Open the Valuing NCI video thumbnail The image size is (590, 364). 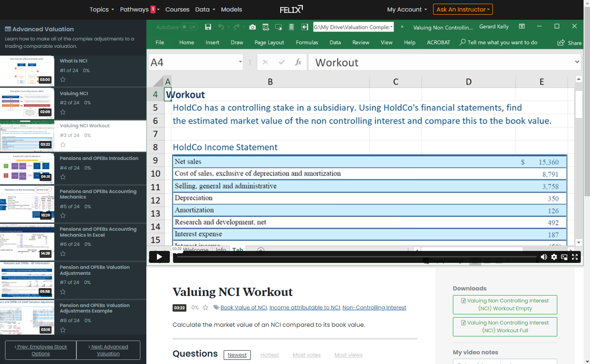[x=27, y=103]
